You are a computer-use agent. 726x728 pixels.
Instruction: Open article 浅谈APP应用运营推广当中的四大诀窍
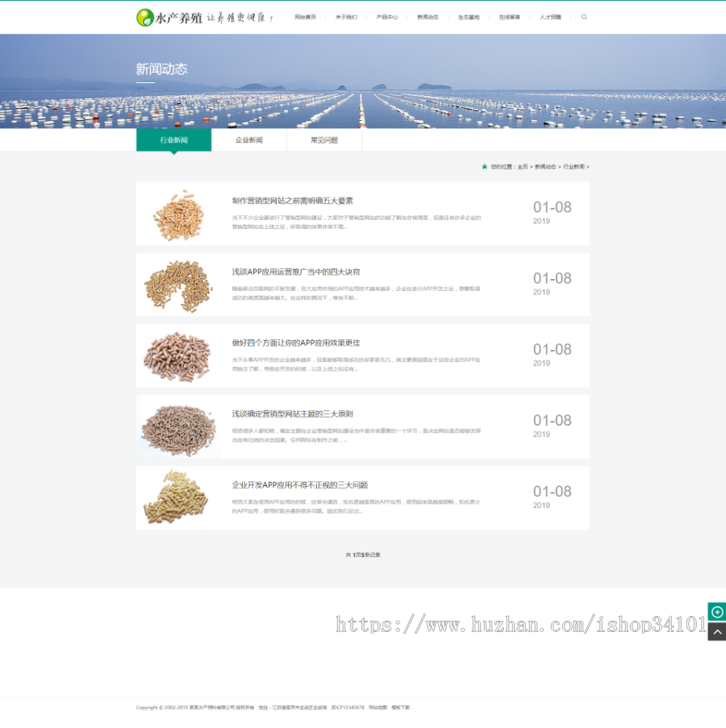click(x=296, y=272)
